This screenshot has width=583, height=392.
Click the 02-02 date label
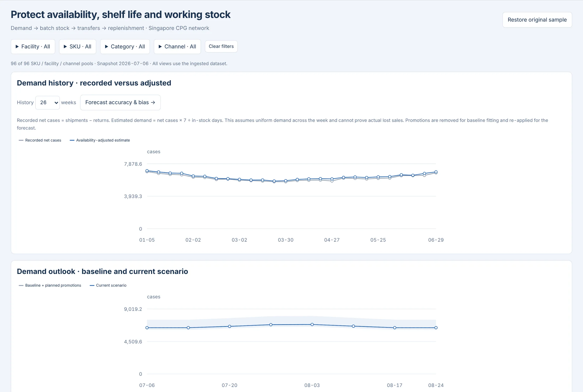193,240
